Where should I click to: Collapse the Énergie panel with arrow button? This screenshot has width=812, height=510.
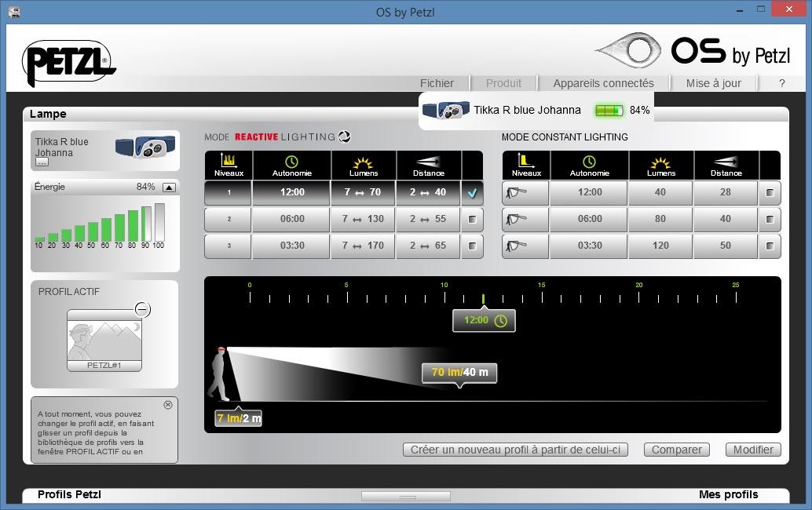[169, 188]
